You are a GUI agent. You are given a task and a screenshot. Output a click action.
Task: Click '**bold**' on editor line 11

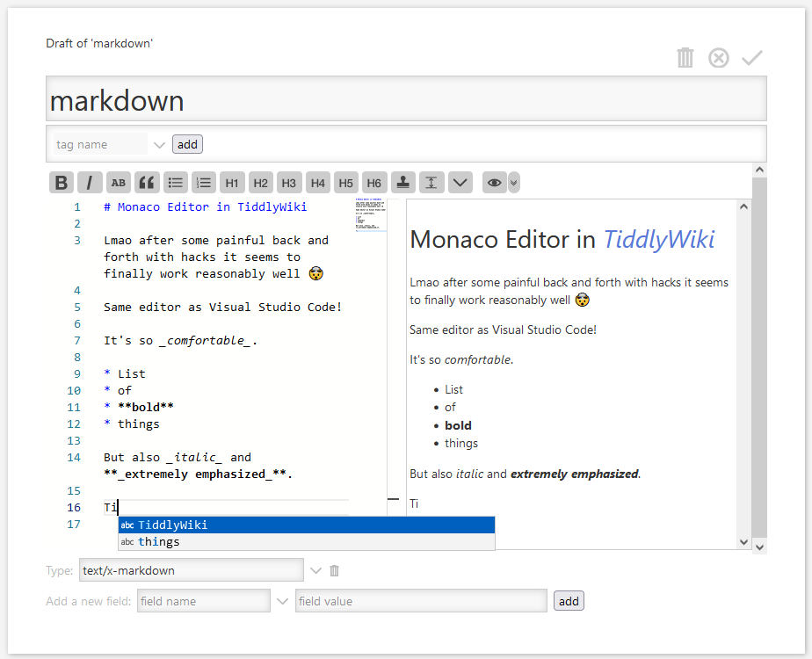point(146,408)
